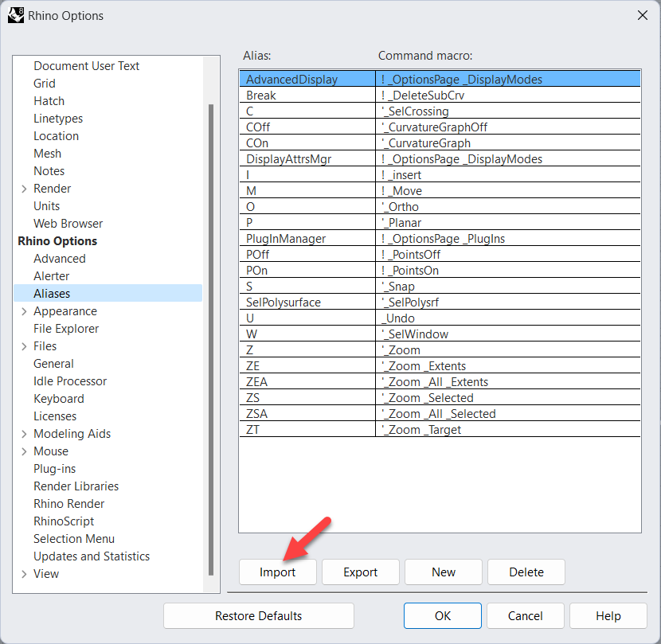The height and width of the screenshot is (644, 661).
Task: Click the '_Zoom _Target macro cell
Action: (508, 430)
